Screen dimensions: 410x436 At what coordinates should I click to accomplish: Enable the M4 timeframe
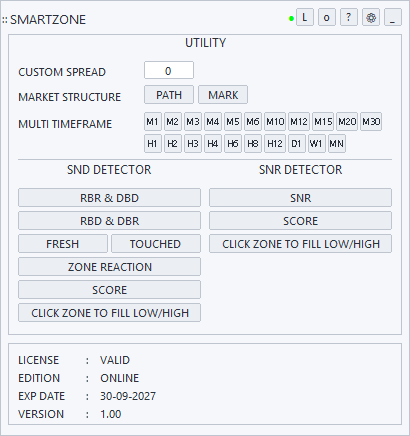[213, 122]
